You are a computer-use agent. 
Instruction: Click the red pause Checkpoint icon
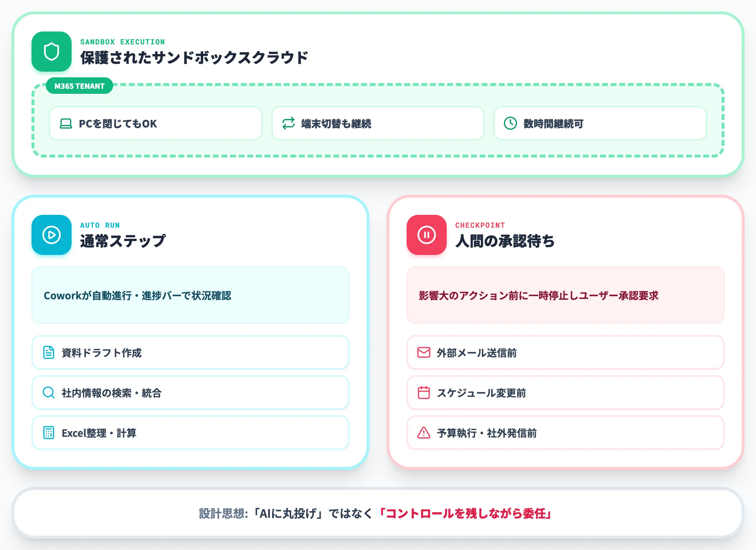pos(427,235)
